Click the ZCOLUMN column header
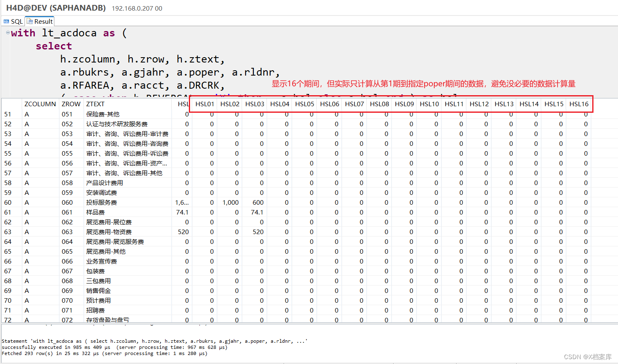 pos(40,104)
